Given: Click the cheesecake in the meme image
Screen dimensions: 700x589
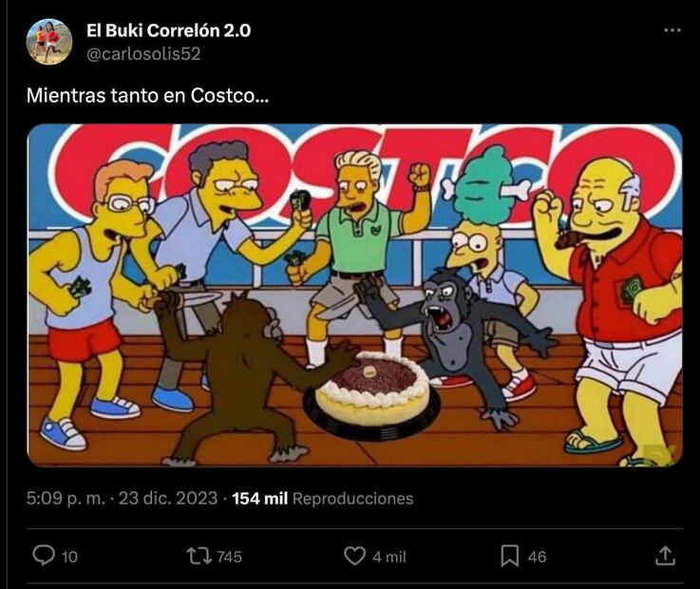Looking at the screenshot, I should point(372,389).
